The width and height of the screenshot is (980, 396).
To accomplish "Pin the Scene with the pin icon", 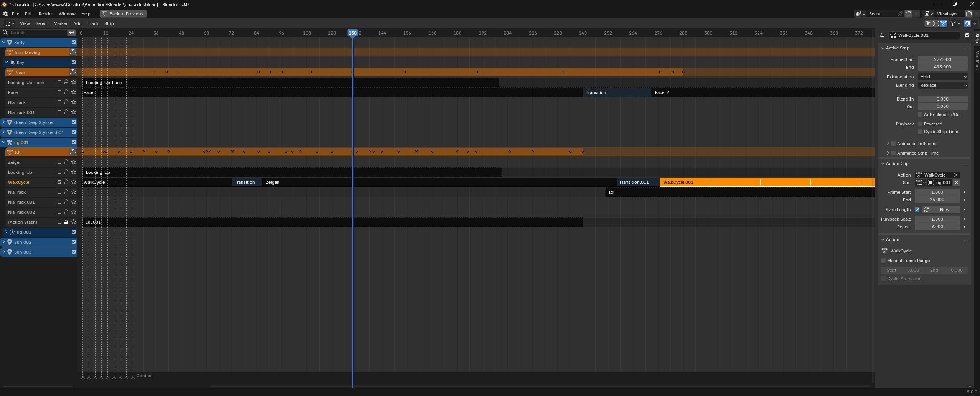I will point(900,14).
